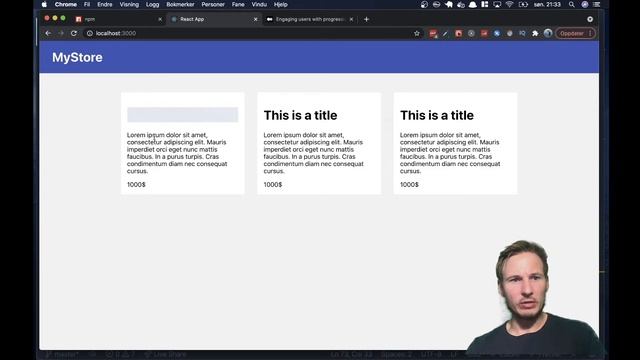This screenshot has width=640, height=360.
Task: Click the middle card's 1000$ price
Action: tap(273, 184)
